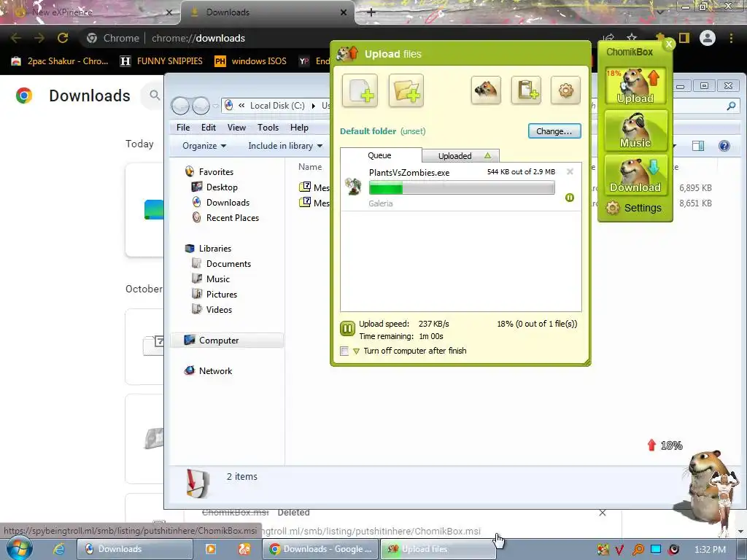Click the Explorer back navigation button
Image resolution: width=747 pixels, height=560 pixels.
(181, 105)
